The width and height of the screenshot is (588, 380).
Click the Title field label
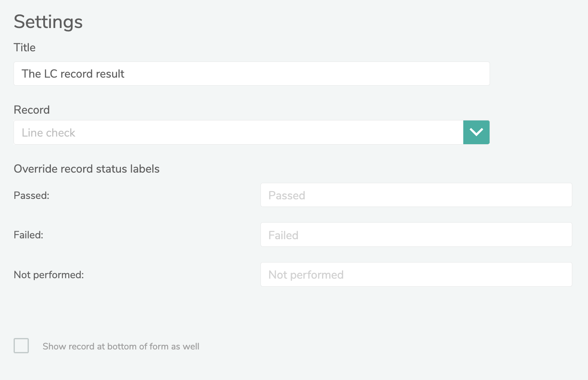tap(25, 47)
